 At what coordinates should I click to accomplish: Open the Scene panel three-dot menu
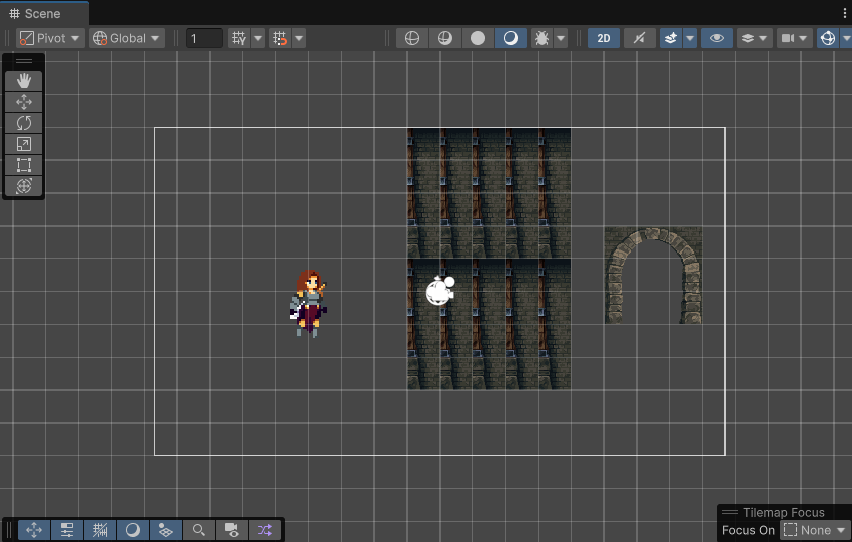click(x=844, y=14)
